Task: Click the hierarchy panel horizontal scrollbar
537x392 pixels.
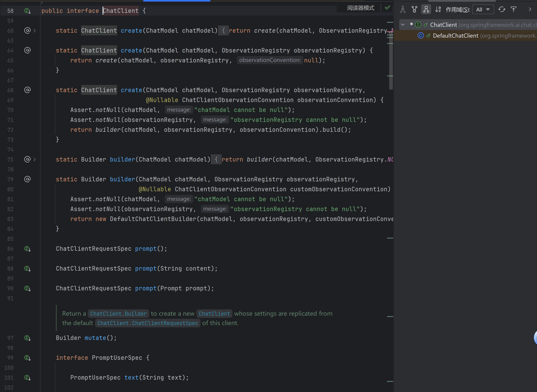Action: 462,1
